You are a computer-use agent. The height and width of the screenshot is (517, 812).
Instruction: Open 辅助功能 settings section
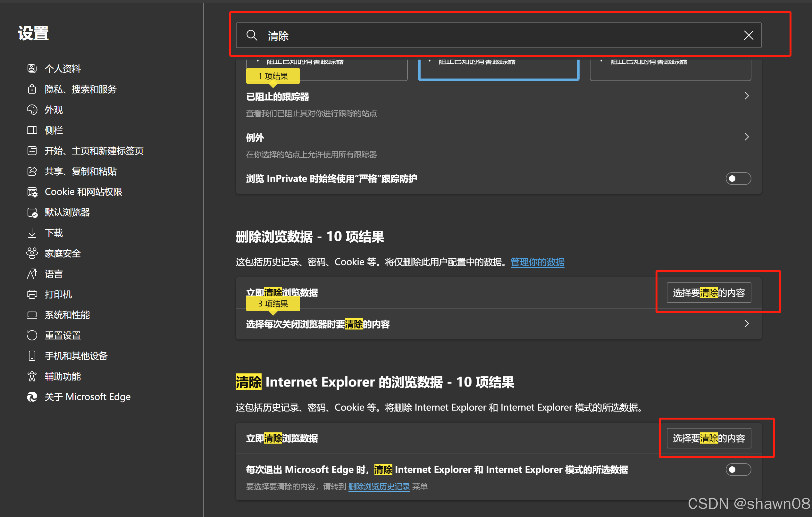pyautogui.click(x=63, y=376)
